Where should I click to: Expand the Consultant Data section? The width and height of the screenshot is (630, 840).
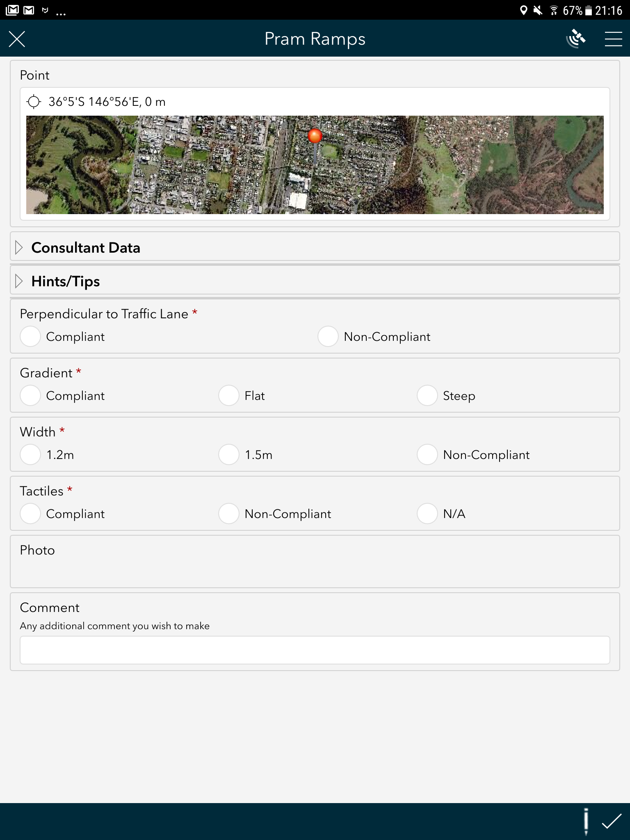coord(315,247)
